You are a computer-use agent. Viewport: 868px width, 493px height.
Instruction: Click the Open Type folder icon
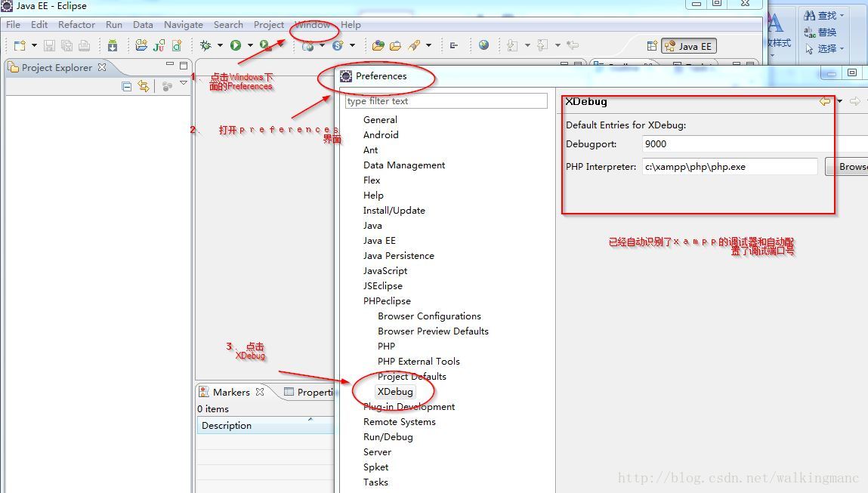[x=378, y=45]
